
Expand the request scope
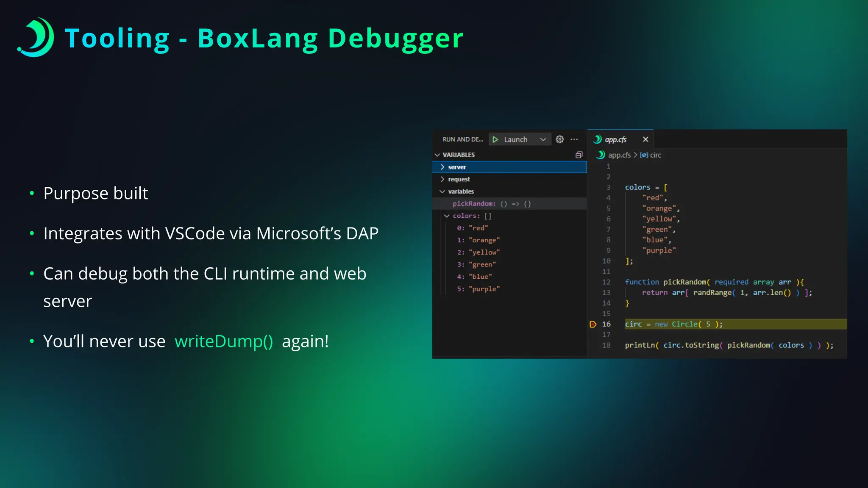pyautogui.click(x=509, y=179)
